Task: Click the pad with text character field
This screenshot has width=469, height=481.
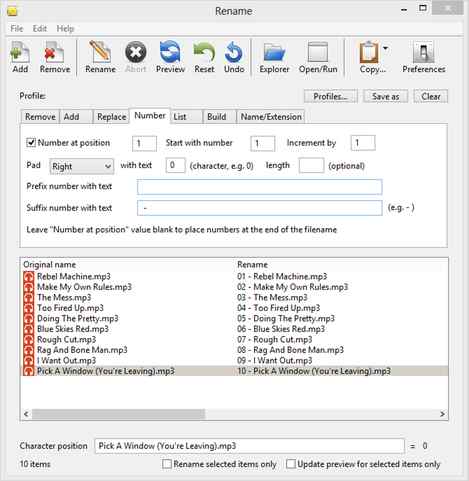Action: [175, 165]
